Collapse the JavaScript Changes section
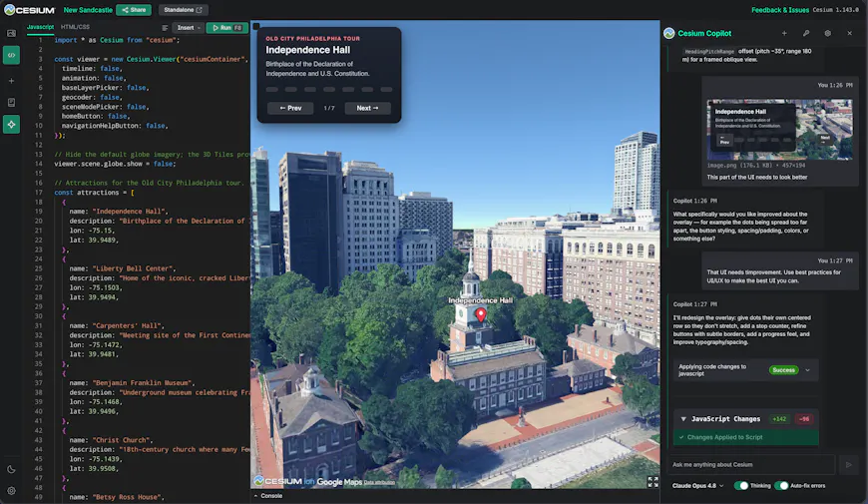Screen dimensions: 868x504 coord(683,419)
